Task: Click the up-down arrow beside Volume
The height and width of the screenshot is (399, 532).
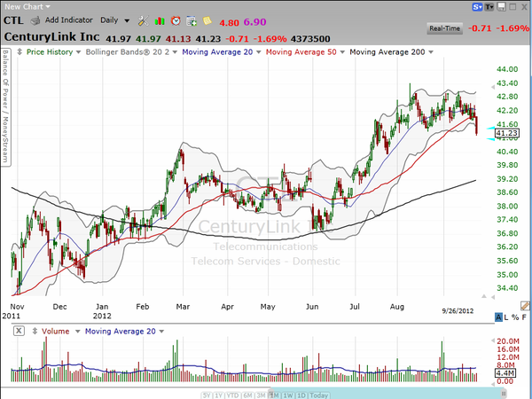Action: 35,331
